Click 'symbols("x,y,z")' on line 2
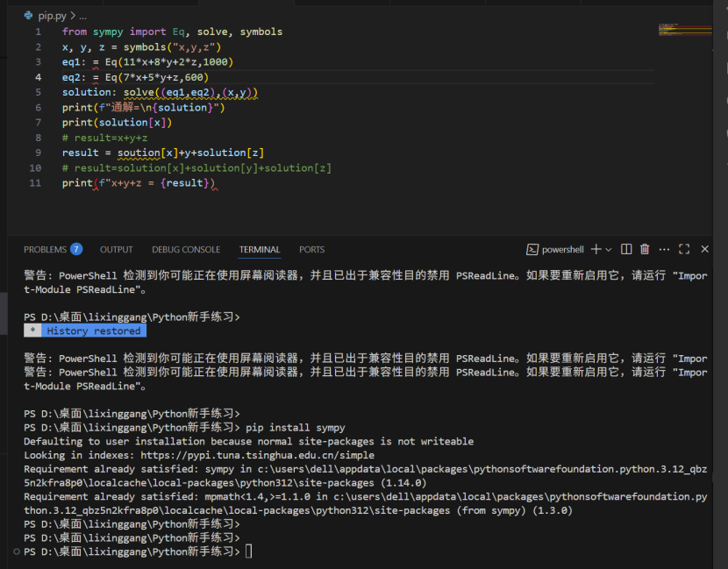The image size is (728, 569). tap(172, 46)
